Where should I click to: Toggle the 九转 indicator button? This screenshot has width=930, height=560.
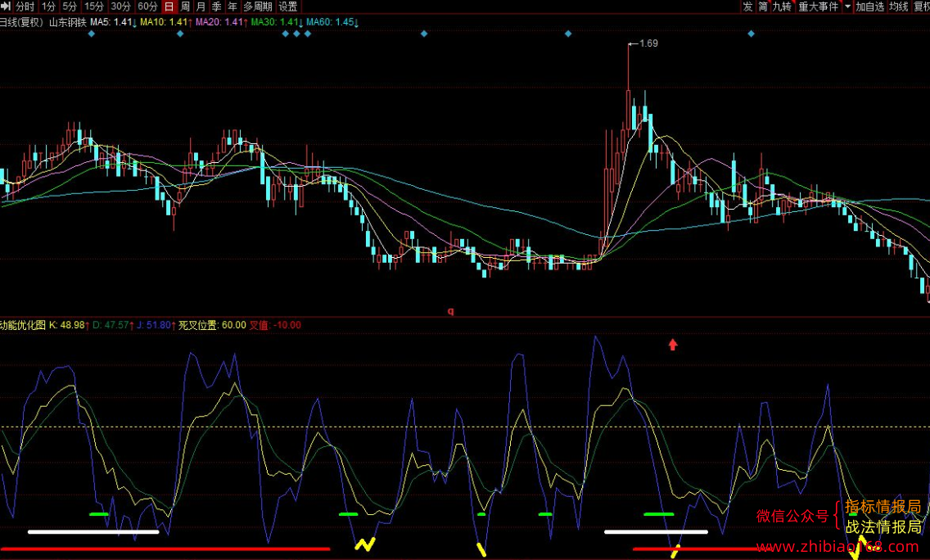click(x=783, y=7)
